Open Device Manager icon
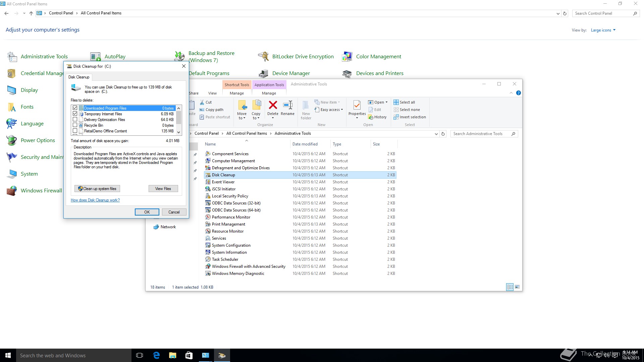This screenshot has height=362, width=644. click(263, 73)
